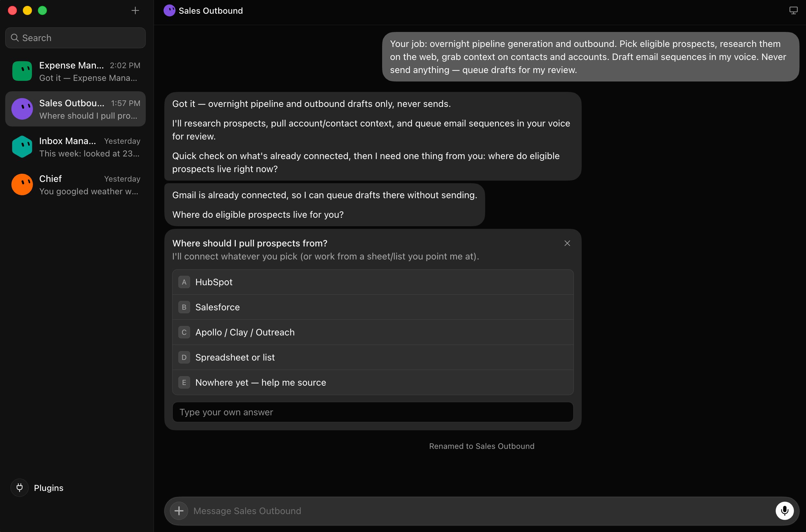
Task: Open the Inbox Manager conversation
Action: (x=75, y=147)
